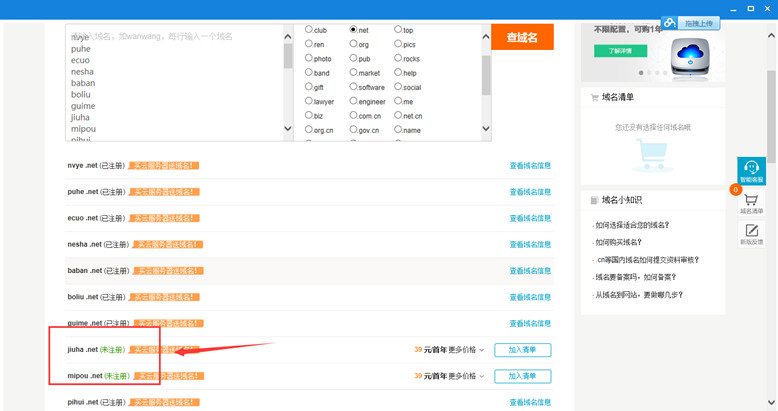778x411 pixels.
Task: Select the .org domain suffix option
Action: click(x=353, y=44)
